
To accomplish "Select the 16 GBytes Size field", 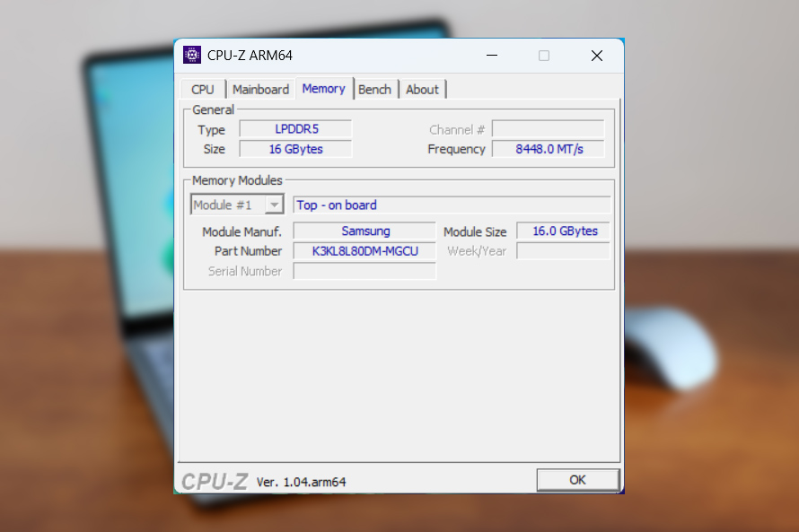I will click(x=295, y=149).
